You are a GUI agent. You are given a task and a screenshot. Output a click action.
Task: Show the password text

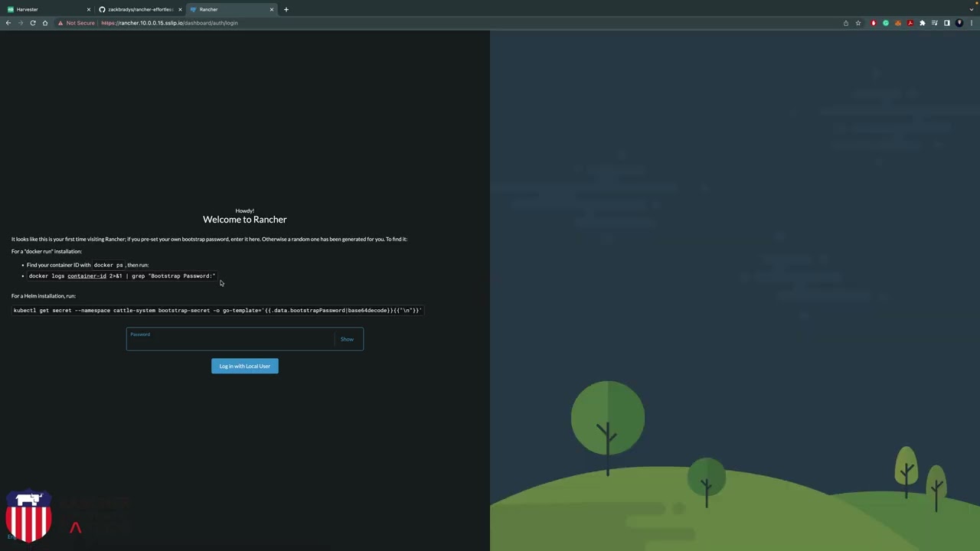[347, 339]
